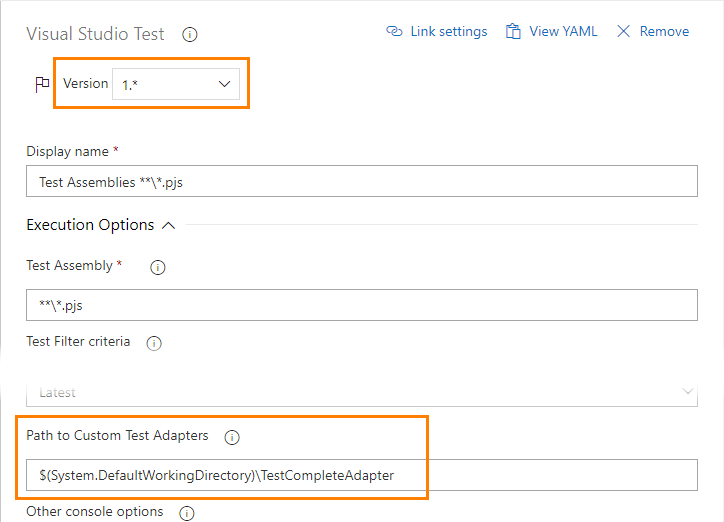The height and width of the screenshot is (522, 724).
Task: Click the Execution Options section header
Action: (90, 225)
